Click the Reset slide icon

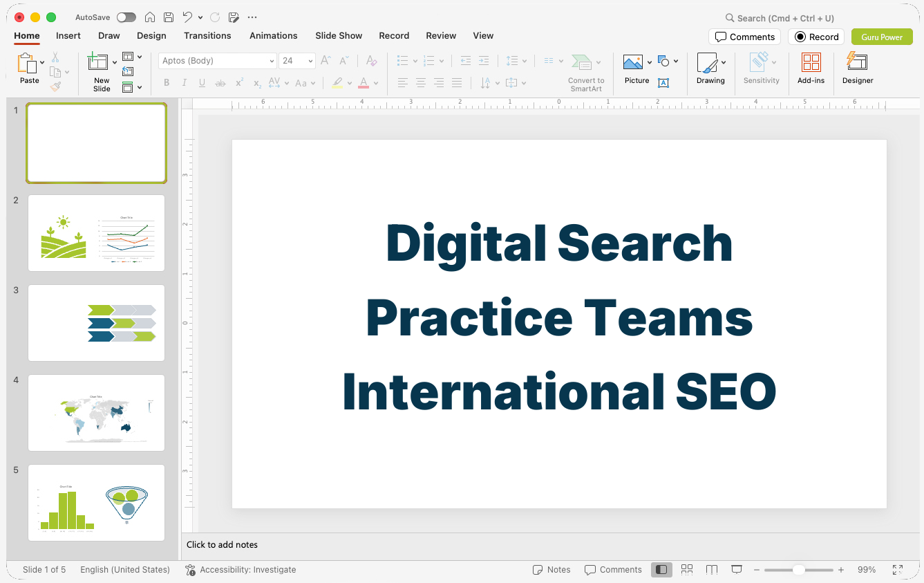[x=128, y=71]
